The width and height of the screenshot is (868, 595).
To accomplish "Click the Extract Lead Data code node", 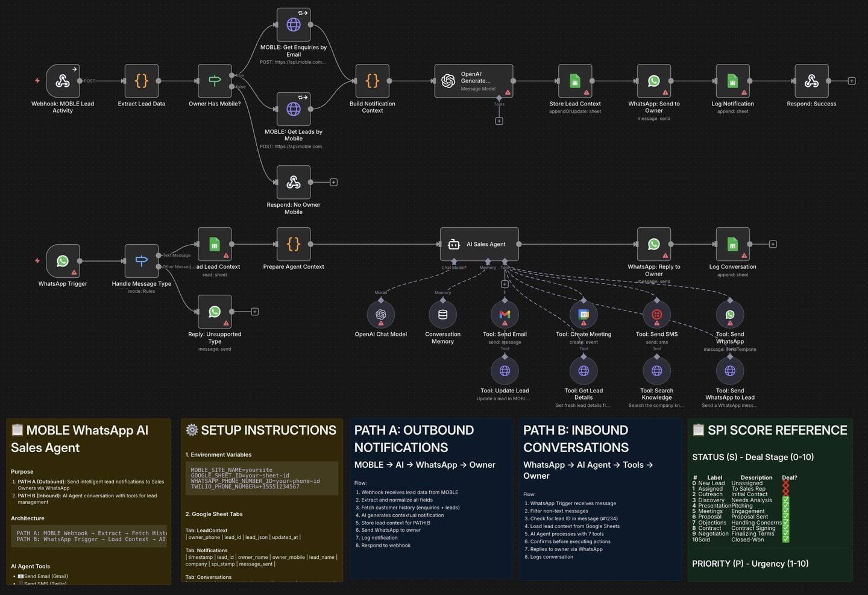I will 142,81.
